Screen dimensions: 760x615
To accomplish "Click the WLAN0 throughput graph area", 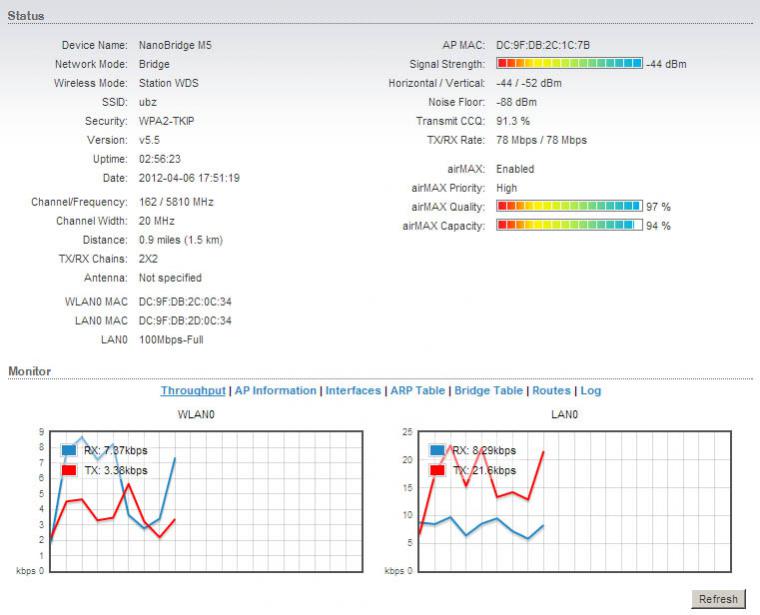I will [206, 502].
